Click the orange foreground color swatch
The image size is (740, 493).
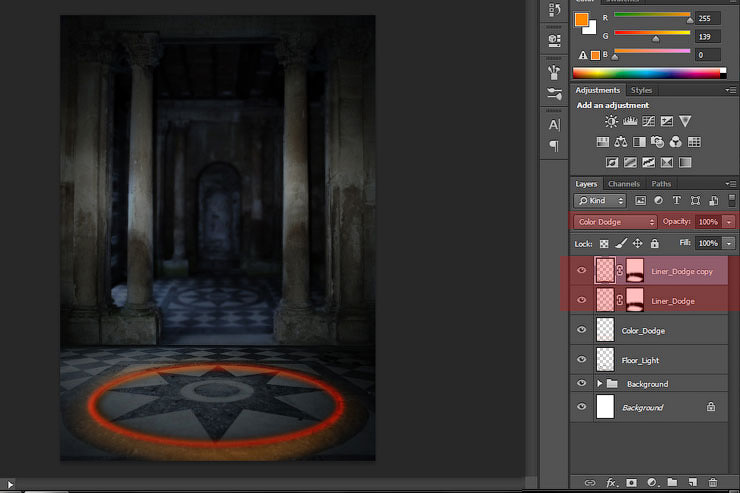pyautogui.click(x=581, y=19)
